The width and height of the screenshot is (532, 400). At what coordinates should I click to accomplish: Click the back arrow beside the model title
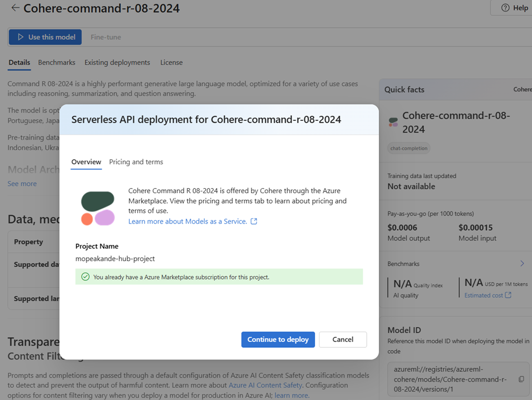pos(15,8)
